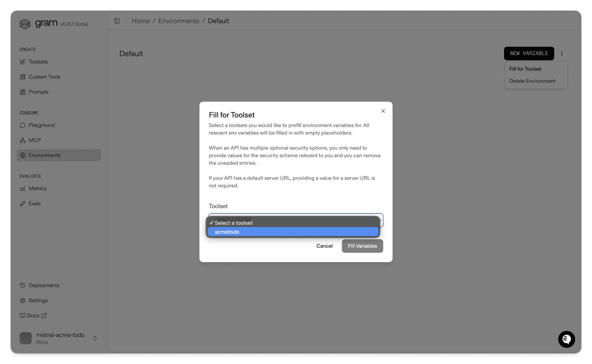Click the NEW VARIABLE button
This screenshot has width=592, height=364.
pyautogui.click(x=528, y=53)
